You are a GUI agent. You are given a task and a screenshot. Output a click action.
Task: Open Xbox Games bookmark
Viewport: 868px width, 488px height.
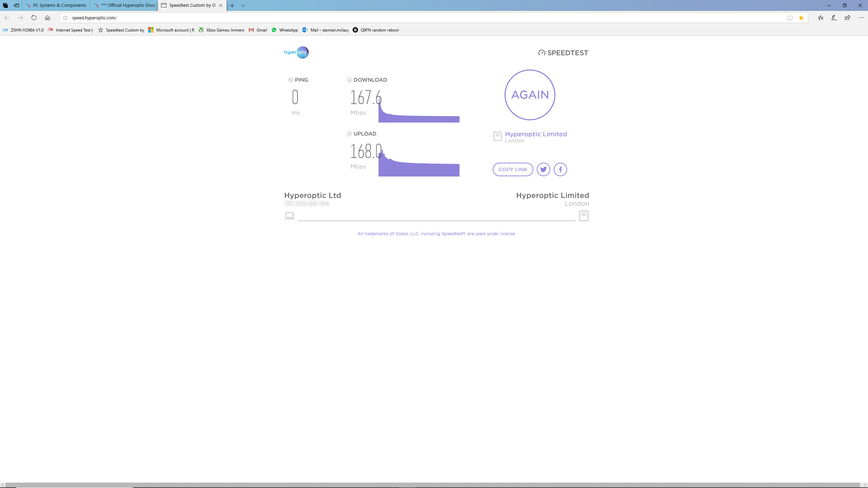pyautogui.click(x=221, y=30)
